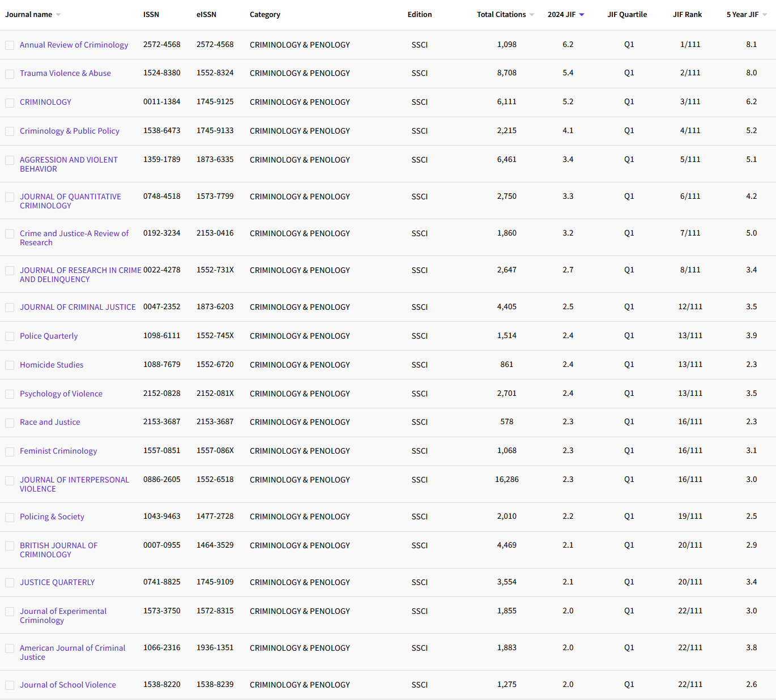Screen dimensions: 776x700
Task: Click ISSN 0886-2605
Action: coord(162,479)
